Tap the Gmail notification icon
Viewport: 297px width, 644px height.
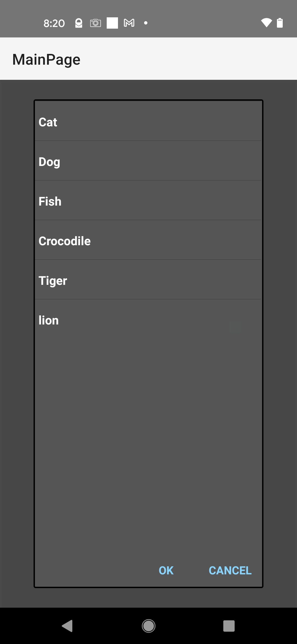(129, 23)
